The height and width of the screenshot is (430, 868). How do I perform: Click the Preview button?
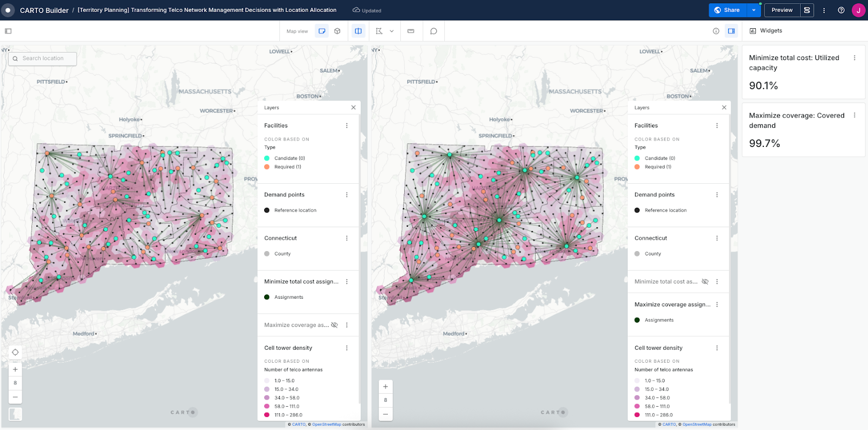coord(782,10)
